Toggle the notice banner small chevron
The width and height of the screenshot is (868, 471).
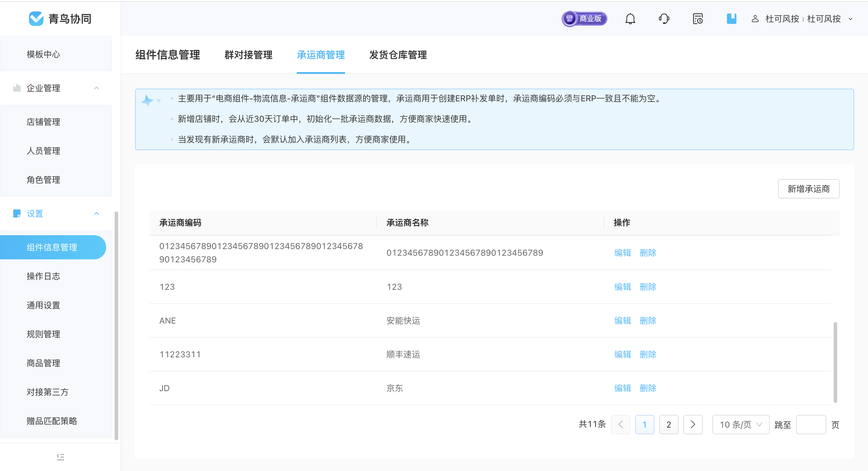click(x=159, y=100)
